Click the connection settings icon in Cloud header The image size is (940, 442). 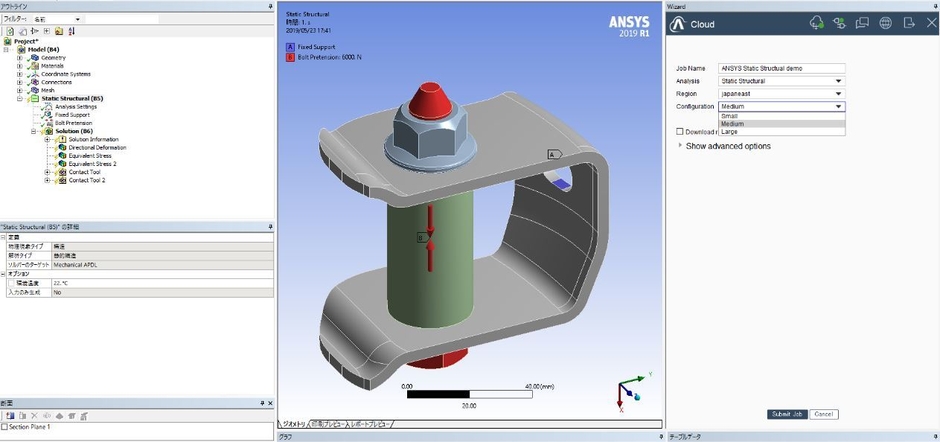coord(839,23)
